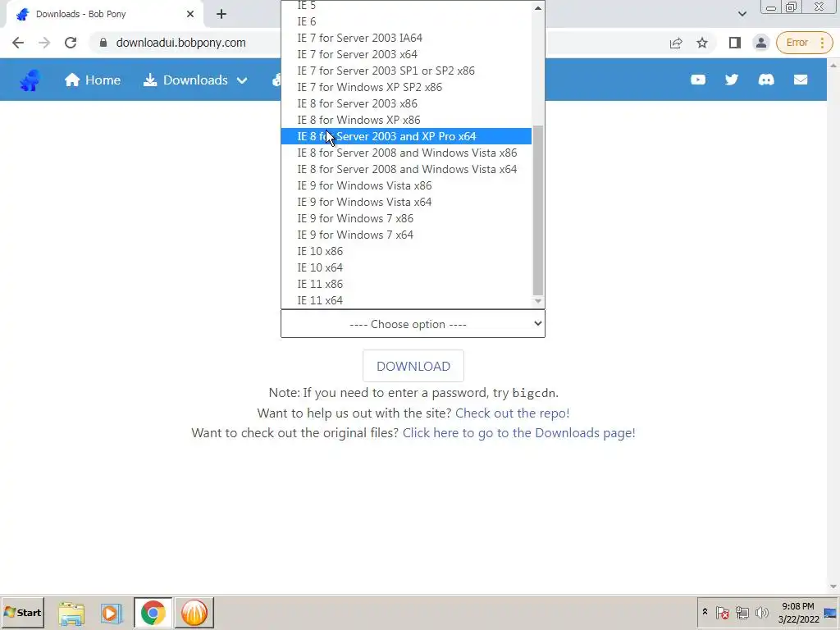Select IE 11 x64 option

pyautogui.click(x=406, y=300)
